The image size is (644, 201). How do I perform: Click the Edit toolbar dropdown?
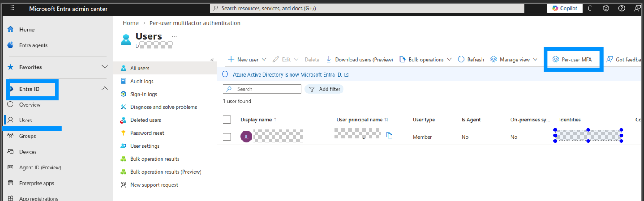(x=285, y=60)
